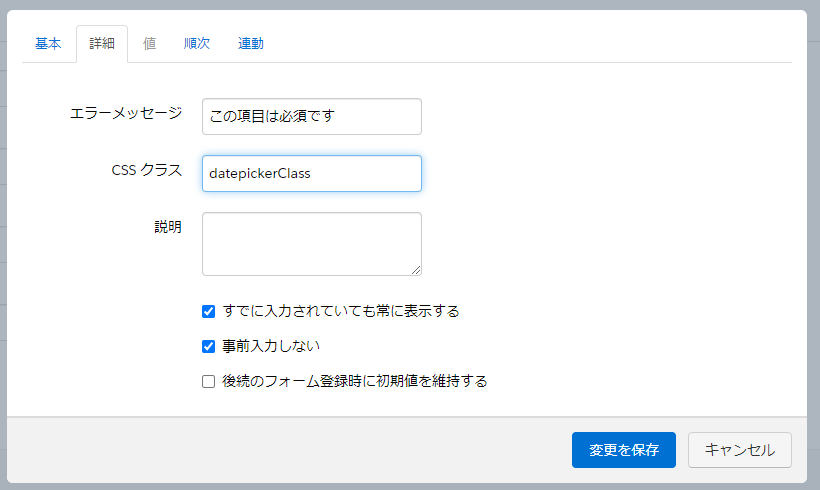Click the キャンセル button
Viewport: 820px width, 490px height.
739,450
